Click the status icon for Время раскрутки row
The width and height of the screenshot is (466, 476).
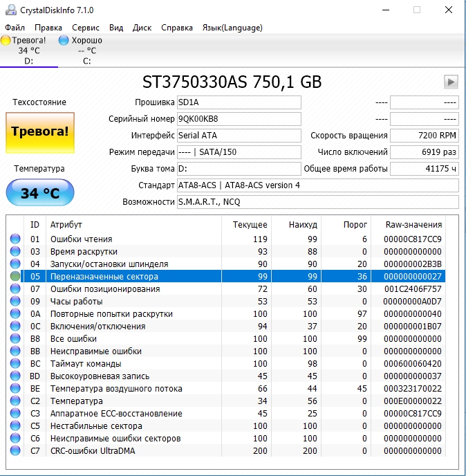15,251
